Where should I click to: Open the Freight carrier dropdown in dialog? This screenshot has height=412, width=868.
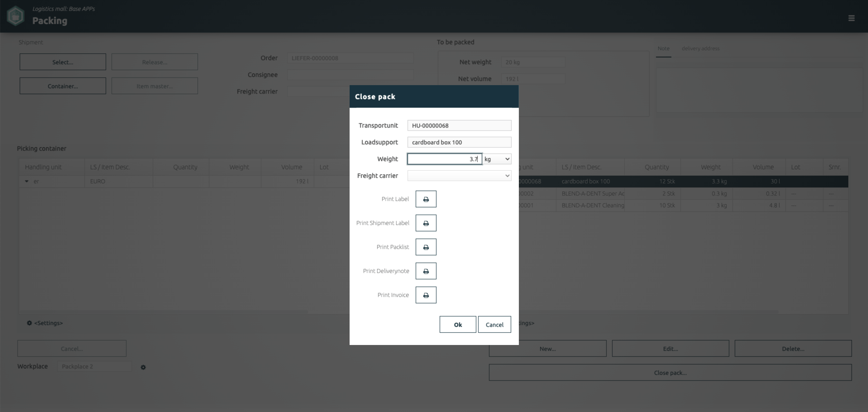pos(459,176)
